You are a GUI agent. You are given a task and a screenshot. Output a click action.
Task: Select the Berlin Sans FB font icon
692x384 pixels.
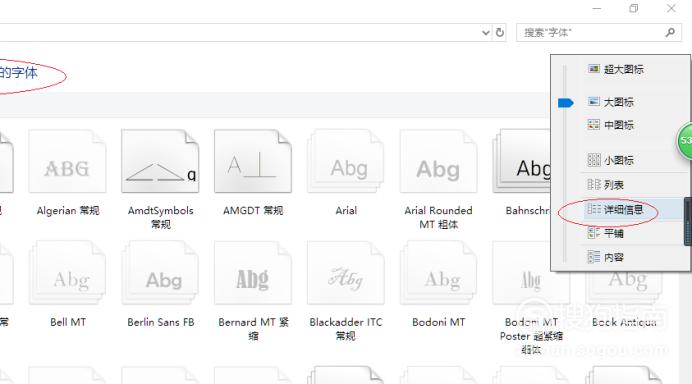(x=160, y=273)
